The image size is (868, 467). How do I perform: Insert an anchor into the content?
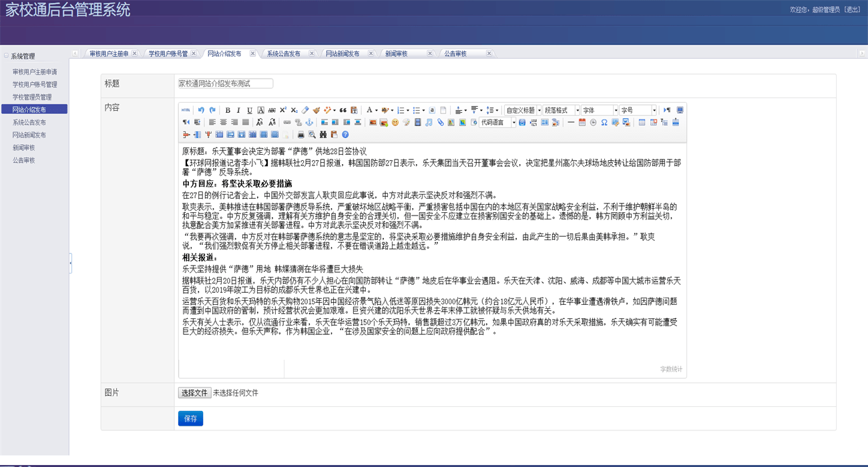click(308, 122)
